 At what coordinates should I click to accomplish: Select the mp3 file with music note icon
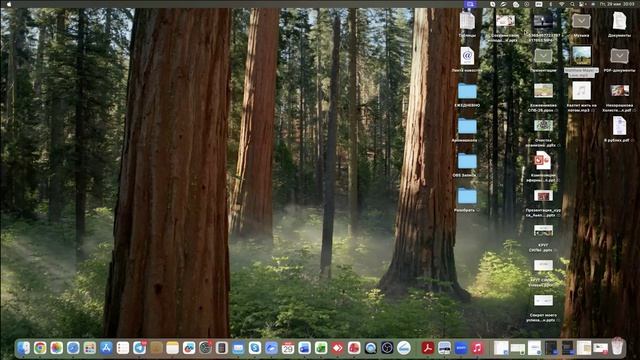(x=581, y=91)
